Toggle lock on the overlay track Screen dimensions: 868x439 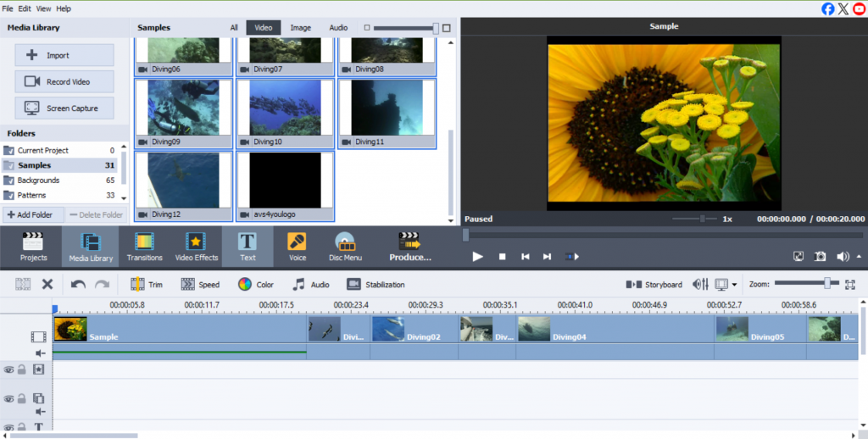tap(22, 398)
